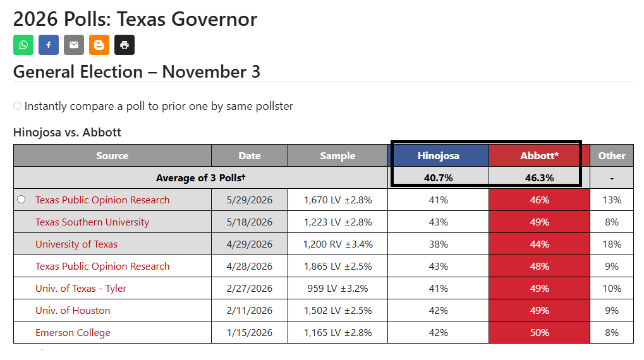
Task: Click the Date column header
Action: tap(250, 155)
